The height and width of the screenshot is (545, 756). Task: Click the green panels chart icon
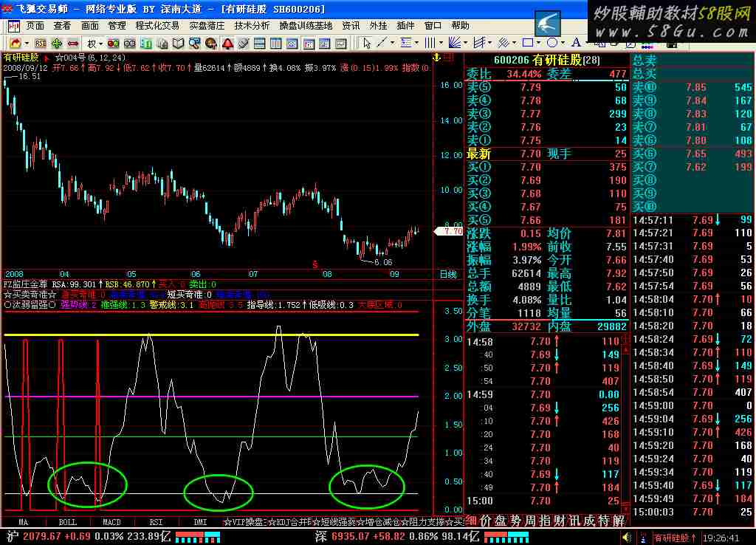[145, 44]
